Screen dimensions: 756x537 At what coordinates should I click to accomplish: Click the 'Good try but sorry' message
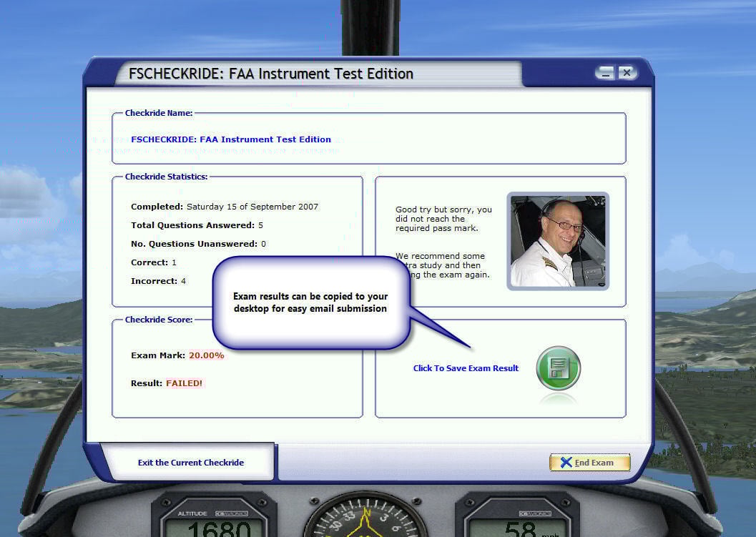(443, 219)
